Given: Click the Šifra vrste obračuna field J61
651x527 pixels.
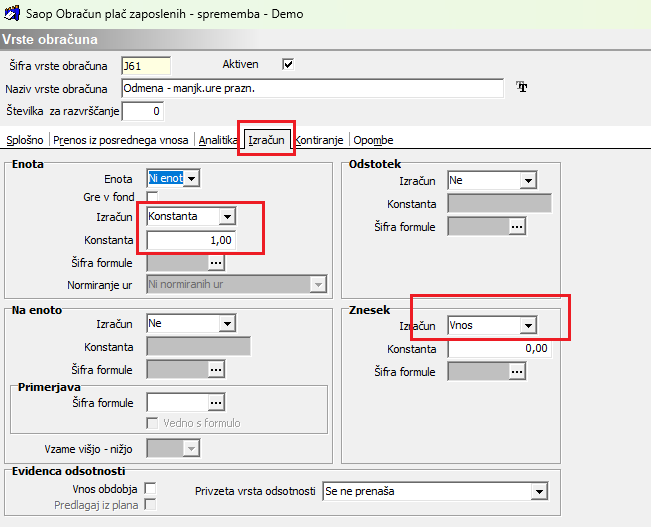Looking at the screenshot, I should pos(146,66).
